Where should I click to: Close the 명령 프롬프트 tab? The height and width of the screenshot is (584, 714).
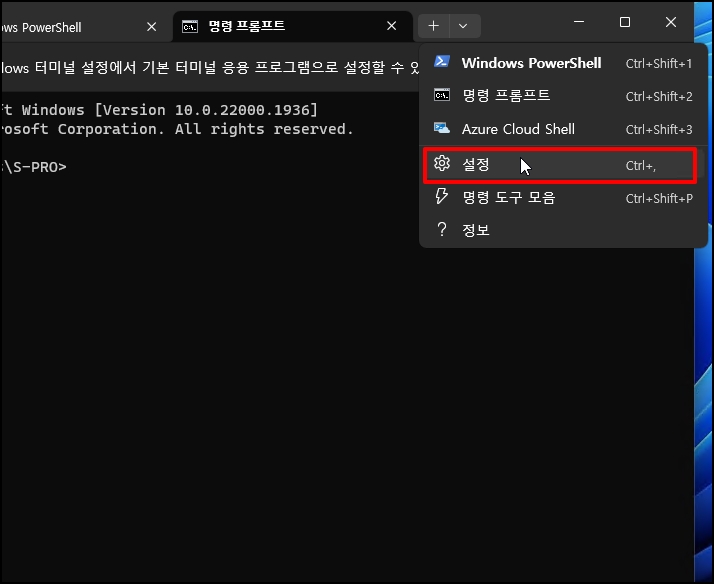tap(392, 26)
